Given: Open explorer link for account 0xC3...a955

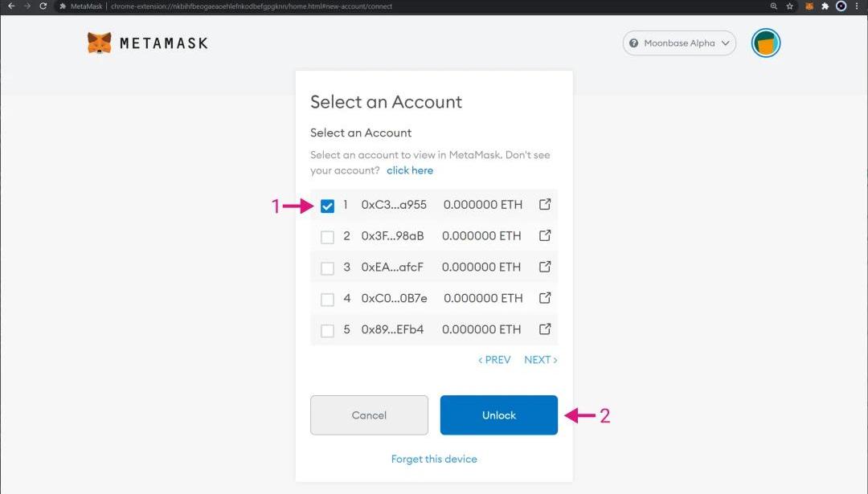Looking at the screenshot, I should pos(545,204).
